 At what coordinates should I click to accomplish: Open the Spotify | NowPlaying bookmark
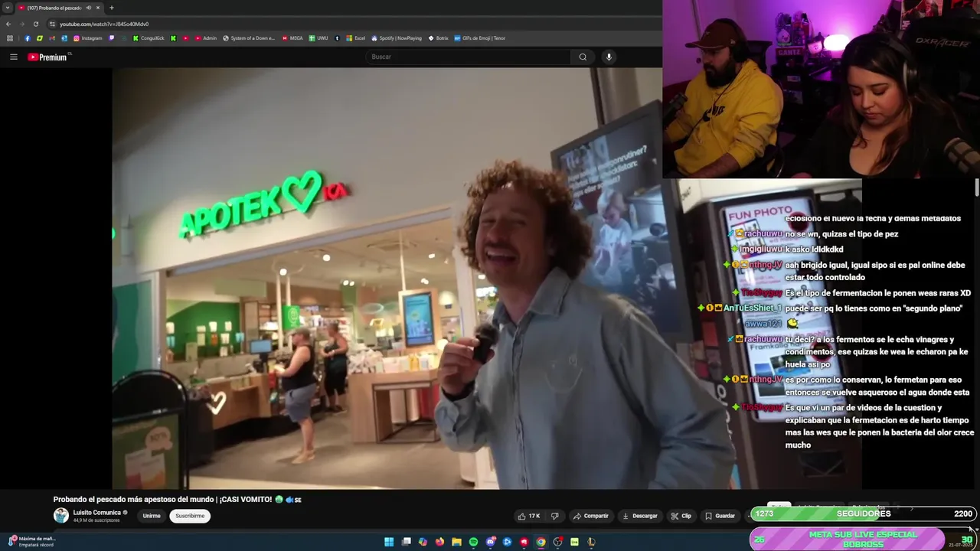pos(397,38)
